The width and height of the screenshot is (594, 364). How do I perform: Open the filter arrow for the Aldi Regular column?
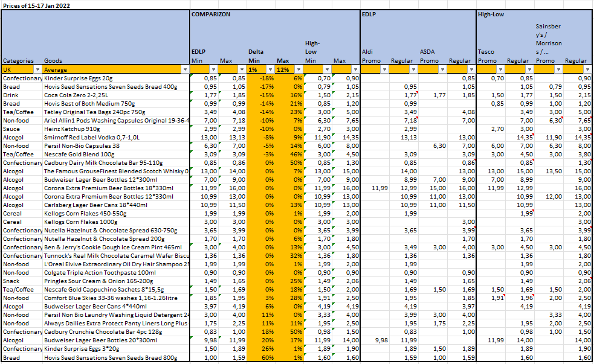(x=413, y=69)
